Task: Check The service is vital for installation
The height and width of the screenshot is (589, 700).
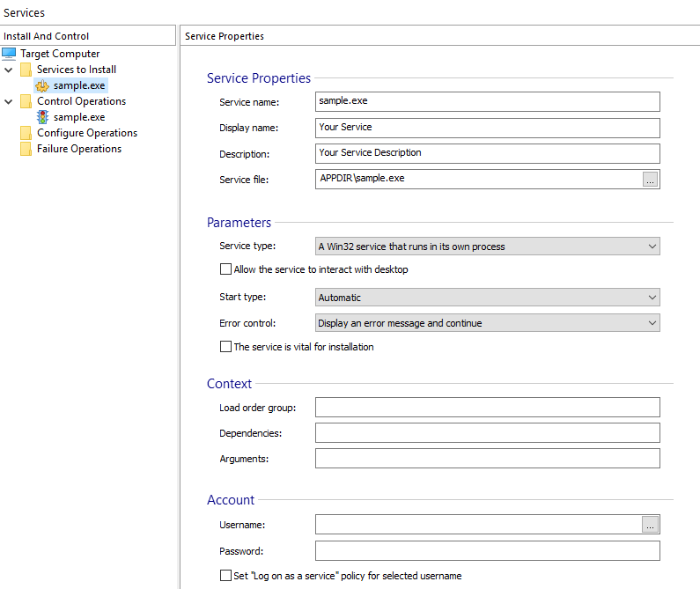Action: [x=226, y=347]
